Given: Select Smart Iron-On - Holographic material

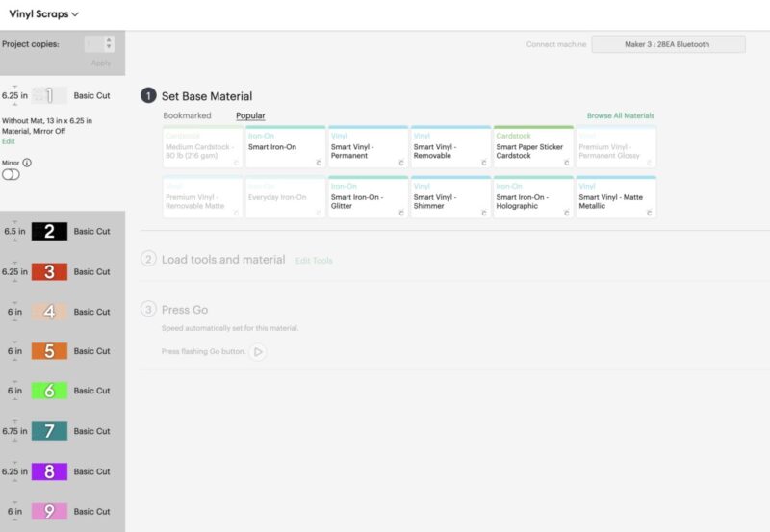Looking at the screenshot, I should [x=533, y=197].
